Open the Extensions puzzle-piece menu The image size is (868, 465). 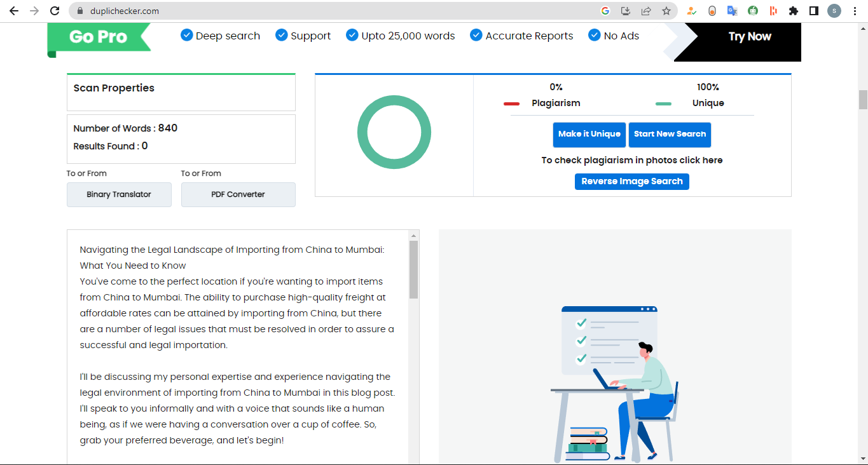pyautogui.click(x=793, y=11)
